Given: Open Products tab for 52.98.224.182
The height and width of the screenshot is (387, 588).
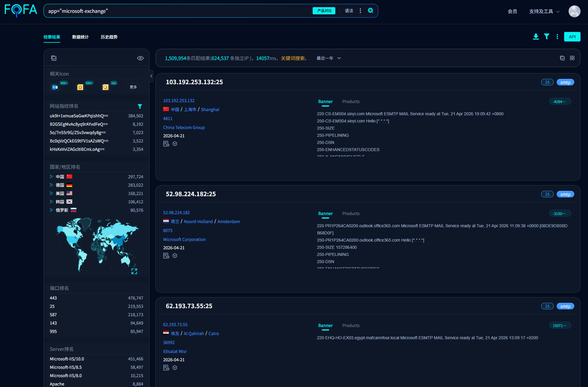Looking at the screenshot, I should pos(351,214).
